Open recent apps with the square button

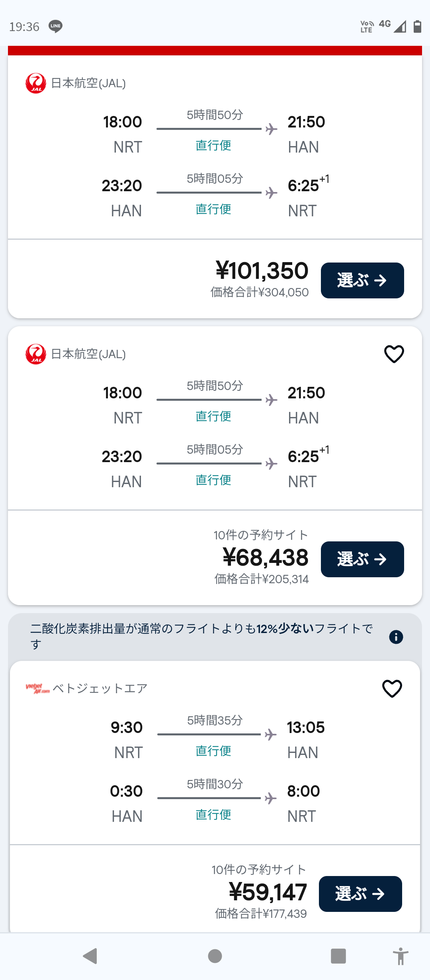(338, 956)
